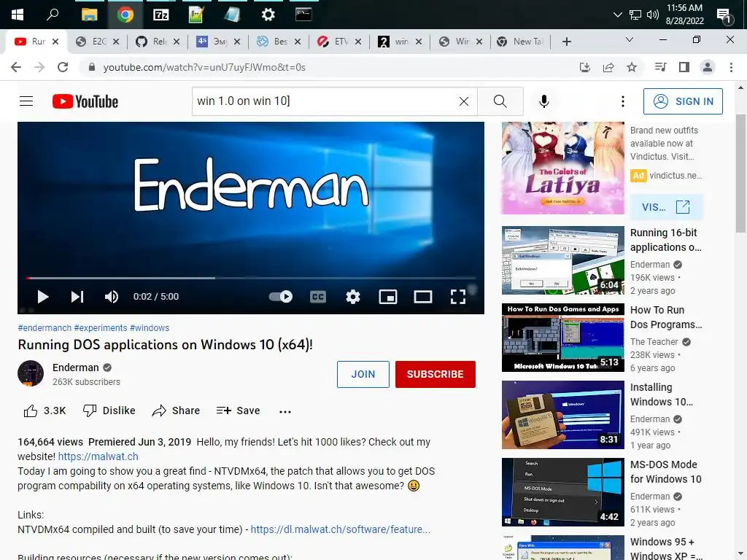Open MS-DOS Mode for Windows 10 thumbnail

click(562, 492)
